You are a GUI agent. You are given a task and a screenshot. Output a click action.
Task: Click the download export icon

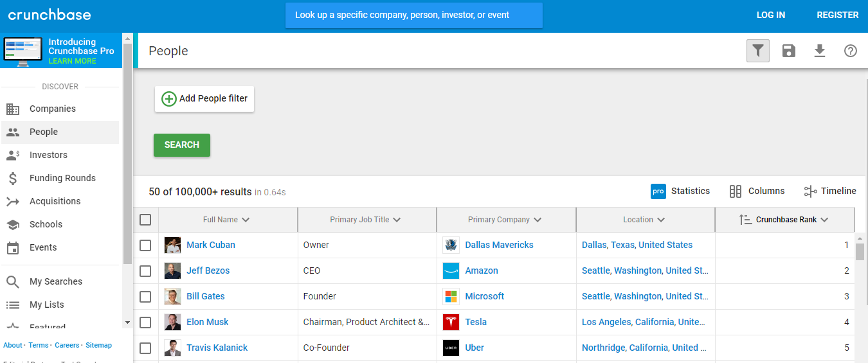click(x=820, y=51)
